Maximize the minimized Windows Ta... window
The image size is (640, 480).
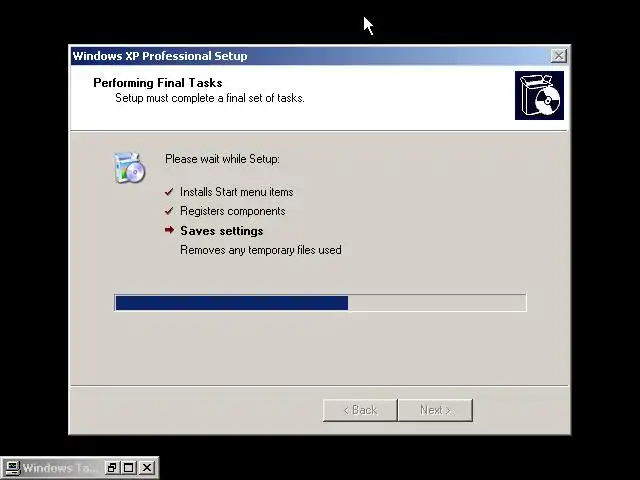pos(129,468)
